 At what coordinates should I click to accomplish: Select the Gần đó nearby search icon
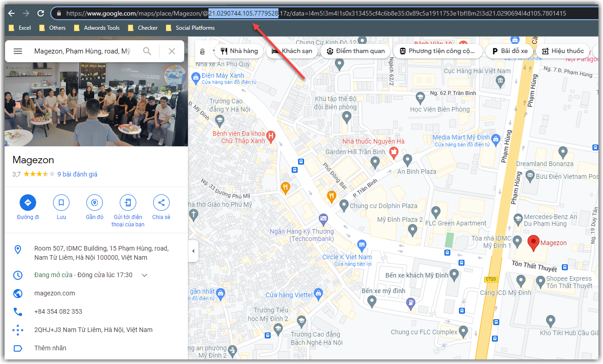pyautogui.click(x=94, y=203)
